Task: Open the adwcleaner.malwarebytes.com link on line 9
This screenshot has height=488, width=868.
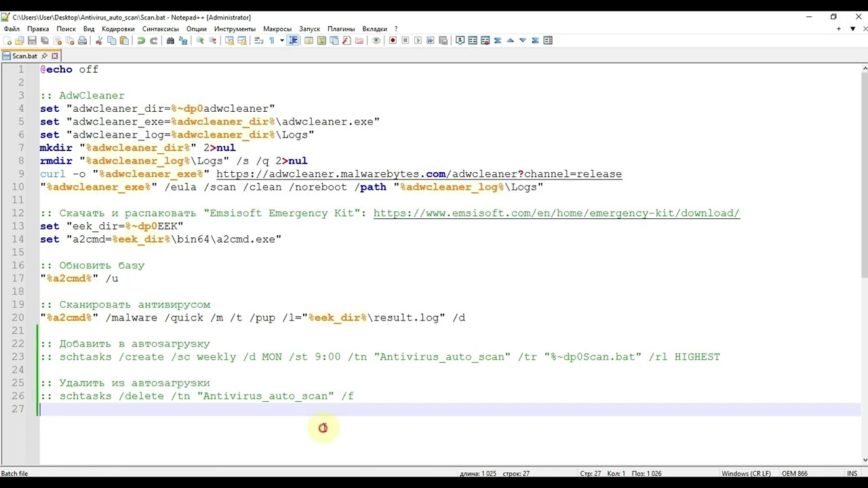Action: 418,174
